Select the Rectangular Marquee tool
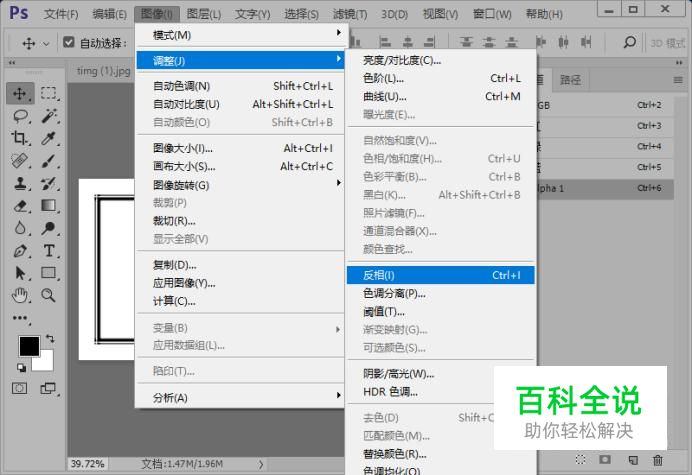692x475 pixels. pyautogui.click(x=49, y=94)
